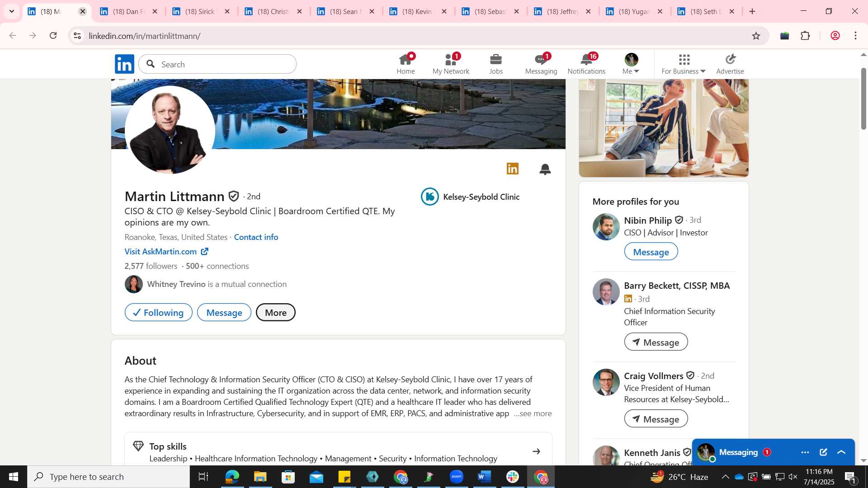The height and width of the screenshot is (488, 868).
Task: Message Martin Littmann
Action: [224, 312]
